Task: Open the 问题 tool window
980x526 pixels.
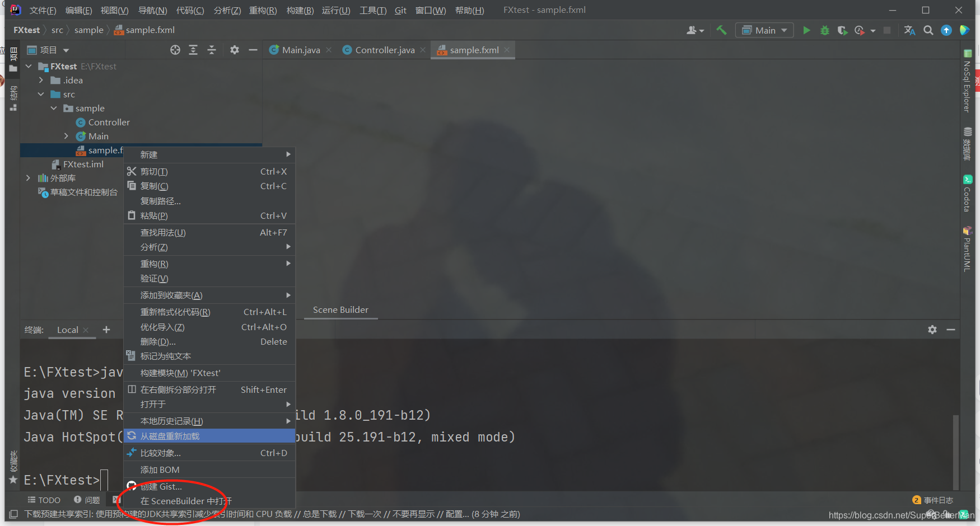Action: [87, 500]
